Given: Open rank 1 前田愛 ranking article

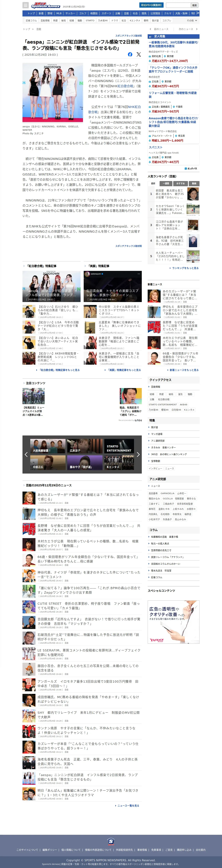Looking at the screenshot, I should click(x=174, y=194).
